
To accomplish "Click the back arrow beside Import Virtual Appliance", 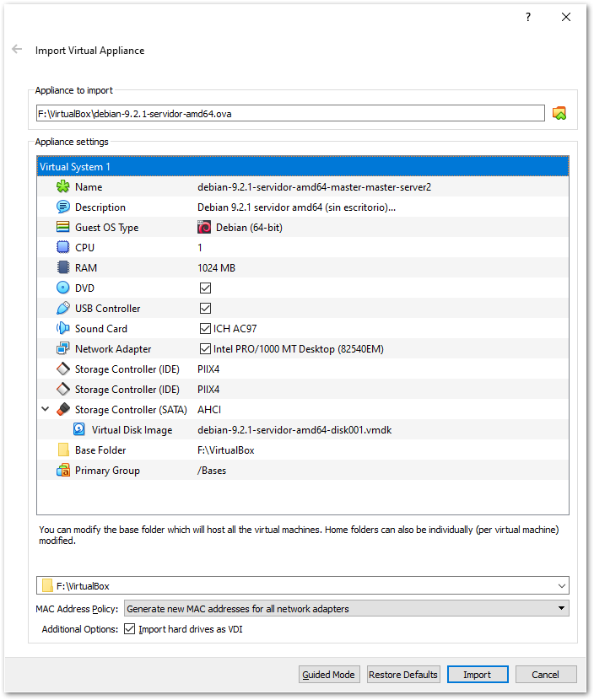I will click(x=17, y=49).
